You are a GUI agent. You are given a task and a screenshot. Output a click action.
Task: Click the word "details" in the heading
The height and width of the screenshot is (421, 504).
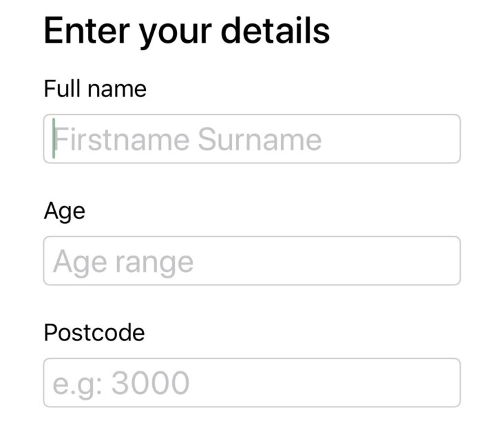[x=280, y=31]
